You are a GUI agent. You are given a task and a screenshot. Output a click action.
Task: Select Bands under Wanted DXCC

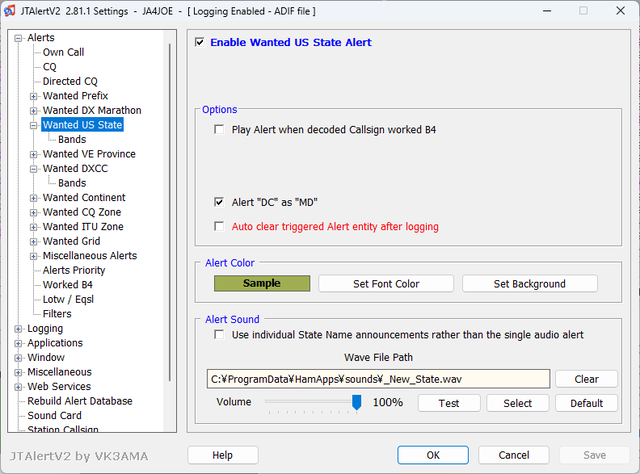coord(72,183)
